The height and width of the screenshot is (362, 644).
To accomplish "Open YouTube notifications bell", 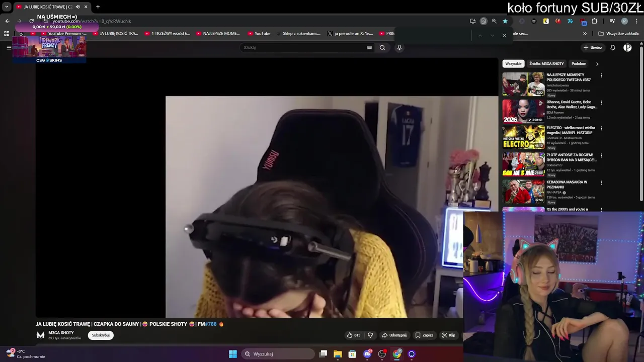I will pyautogui.click(x=613, y=48).
